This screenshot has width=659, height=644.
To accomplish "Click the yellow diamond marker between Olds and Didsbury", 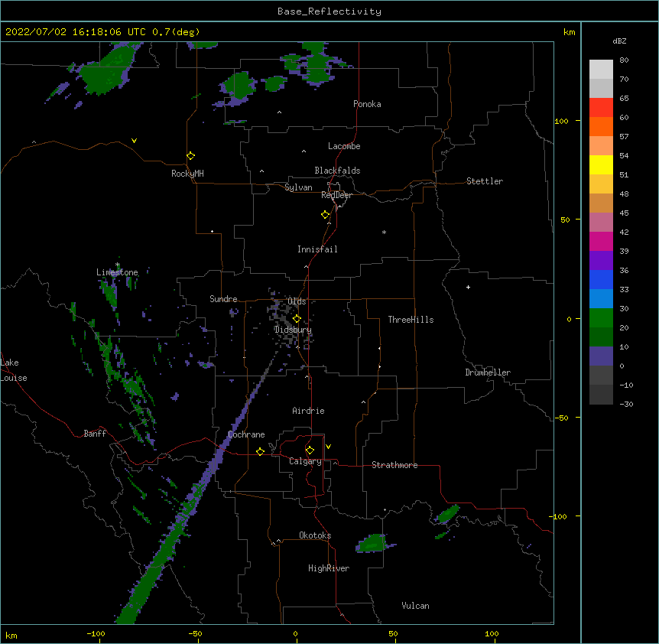I will (297, 318).
